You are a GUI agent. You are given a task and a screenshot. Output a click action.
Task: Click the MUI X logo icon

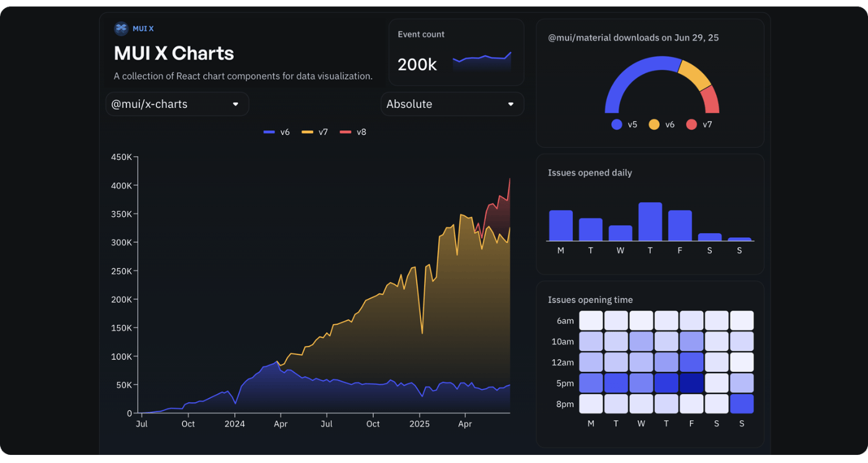121,29
